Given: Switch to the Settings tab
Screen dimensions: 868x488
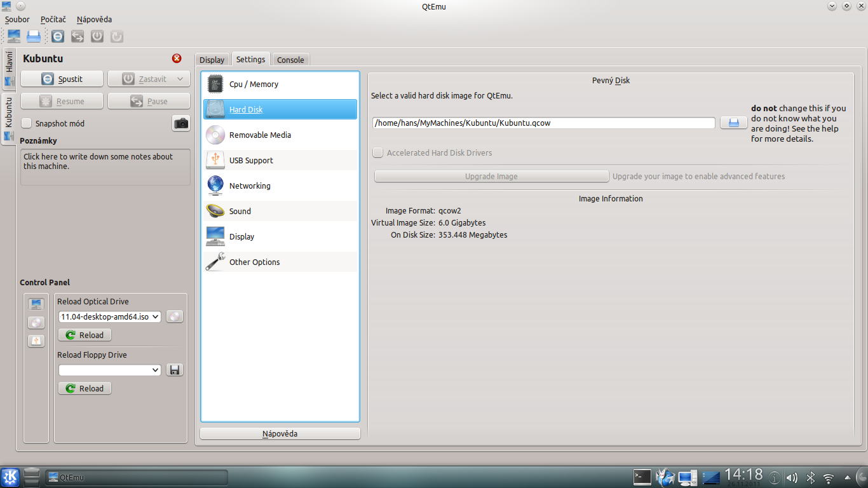Looking at the screenshot, I should [x=251, y=59].
